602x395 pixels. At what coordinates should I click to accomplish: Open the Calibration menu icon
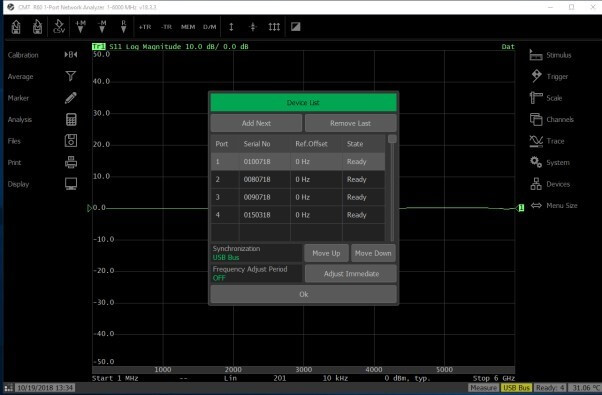(x=71, y=55)
